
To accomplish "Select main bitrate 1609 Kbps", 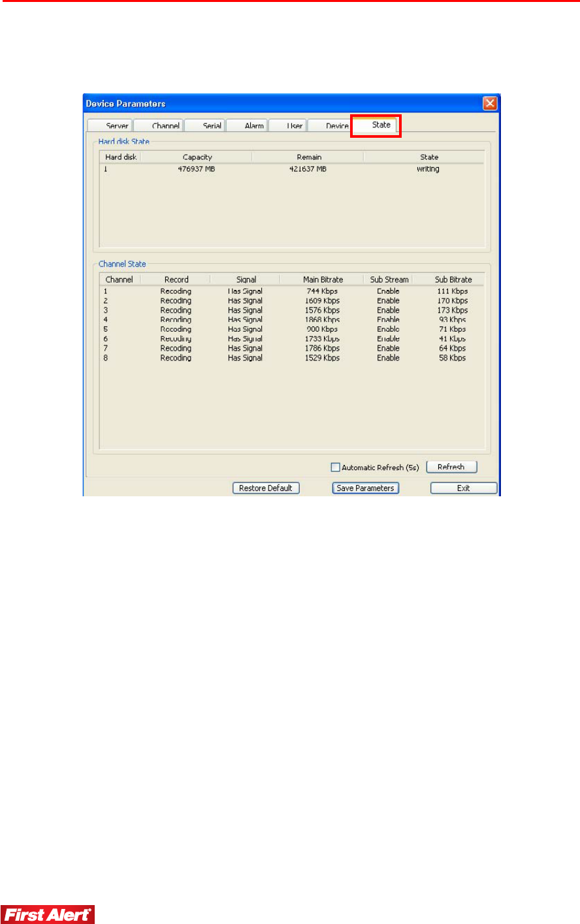I will pos(322,301).
